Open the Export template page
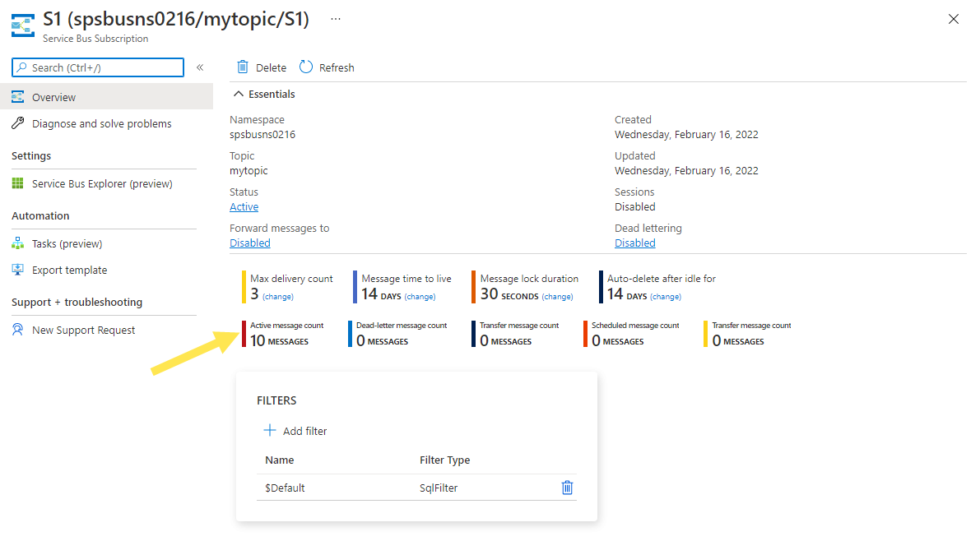 tap(70, 270)
